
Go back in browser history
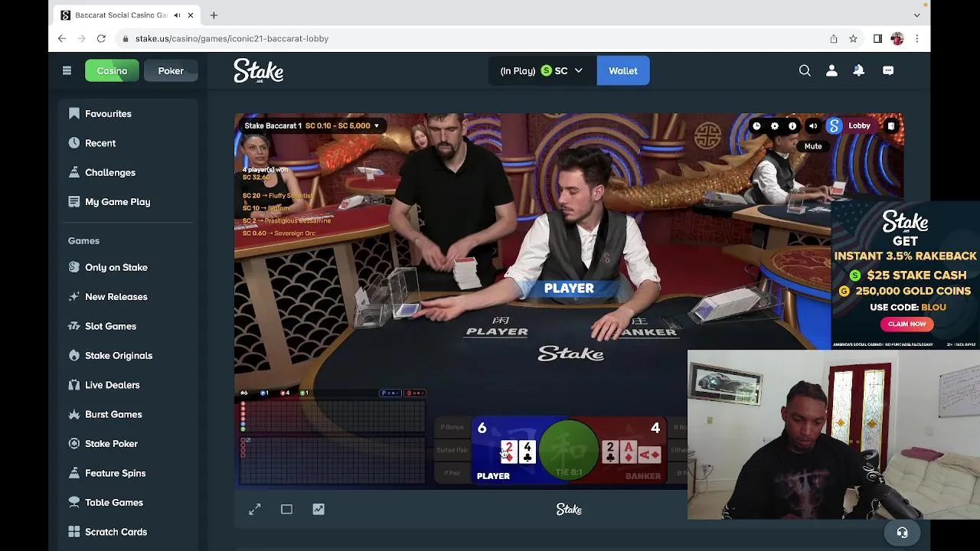click(x=62, y=38)
